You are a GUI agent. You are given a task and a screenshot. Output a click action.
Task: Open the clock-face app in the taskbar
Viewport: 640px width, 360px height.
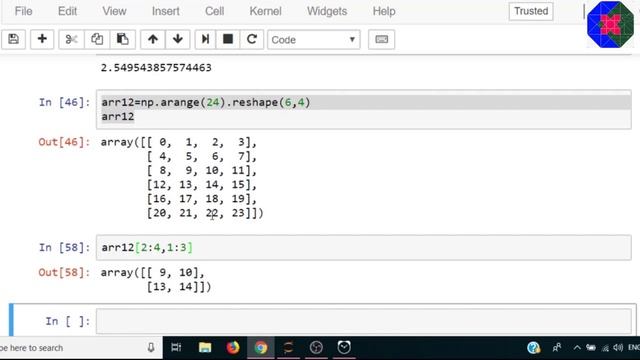(x=344, y=348)
